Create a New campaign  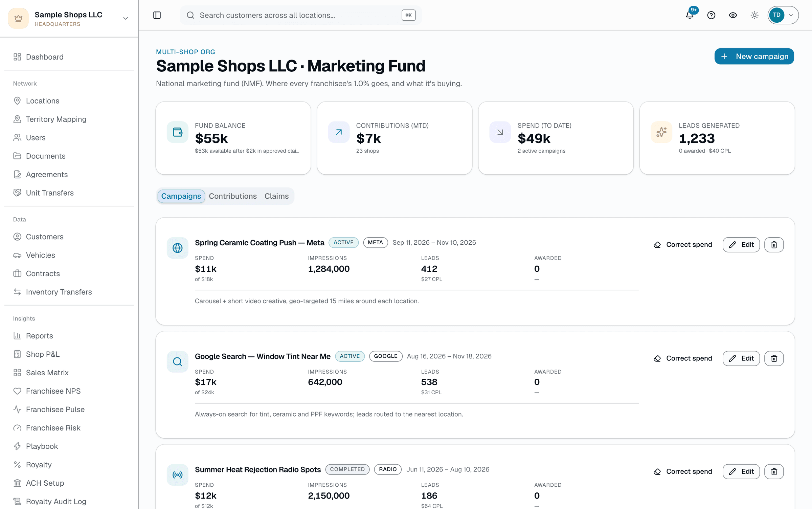pos(754,56)
